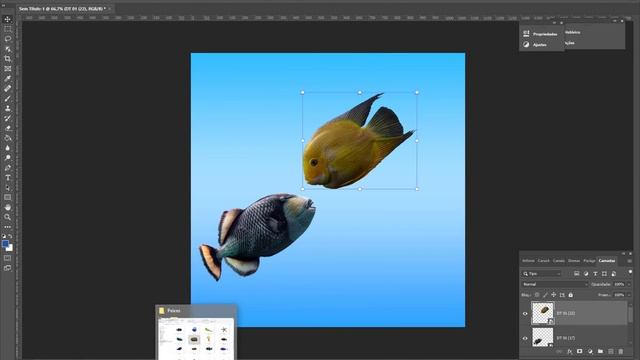The image size is (640, 360).
Task: Open the Layers panel options menu
Action: (629, 261)
